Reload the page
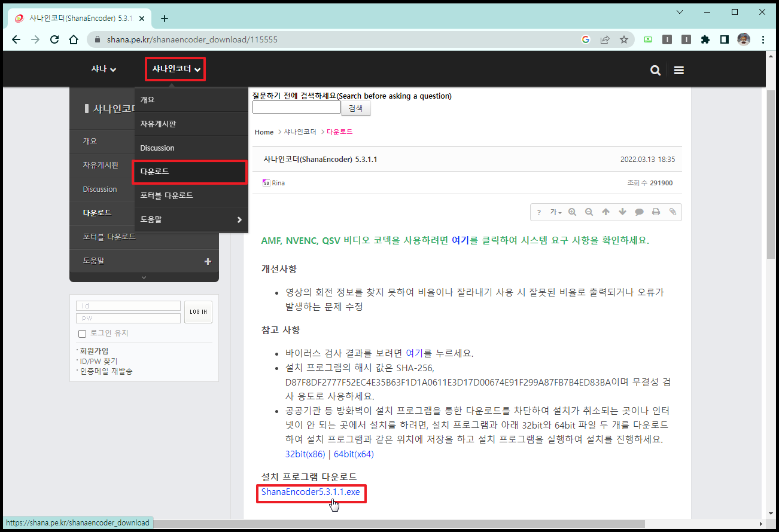Viewport: 779px width, 532px height. pyautogui.click(x=54, y=39)
